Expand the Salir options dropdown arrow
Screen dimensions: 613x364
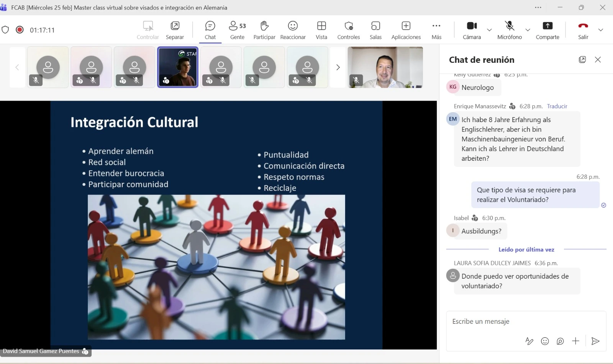tap(600, 30)
